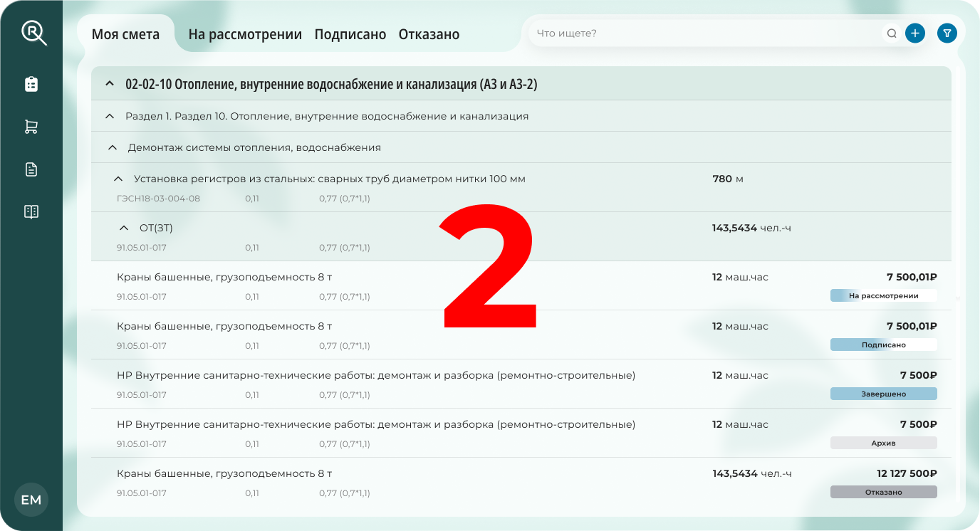Collapse section 02-02-10 Отопление header
980x531 pixels.
point(110,83)
